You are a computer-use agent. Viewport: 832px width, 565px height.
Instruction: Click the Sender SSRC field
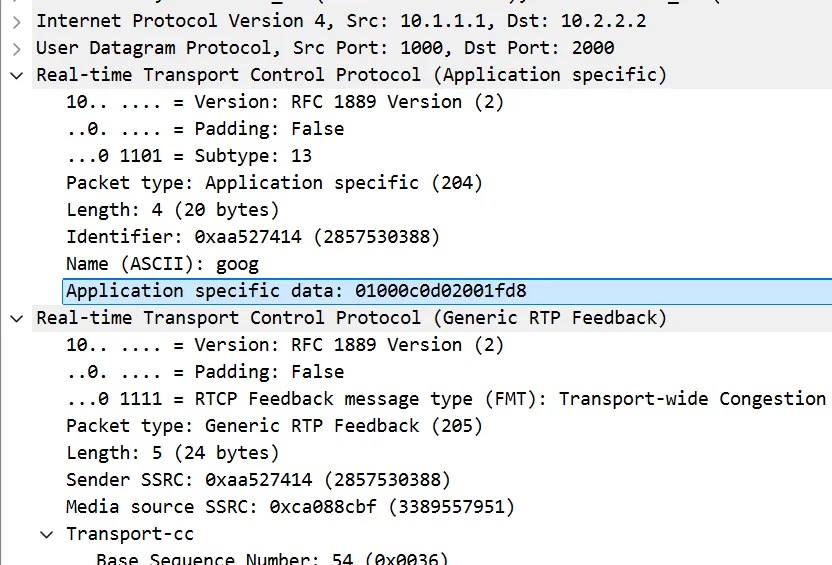tap(258, 480)
